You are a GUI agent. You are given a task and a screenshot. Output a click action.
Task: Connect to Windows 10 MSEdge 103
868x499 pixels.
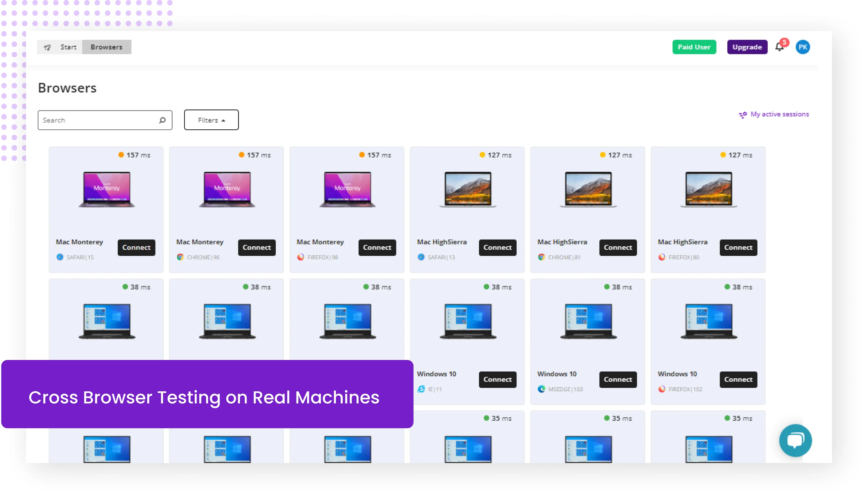point(618,380)
